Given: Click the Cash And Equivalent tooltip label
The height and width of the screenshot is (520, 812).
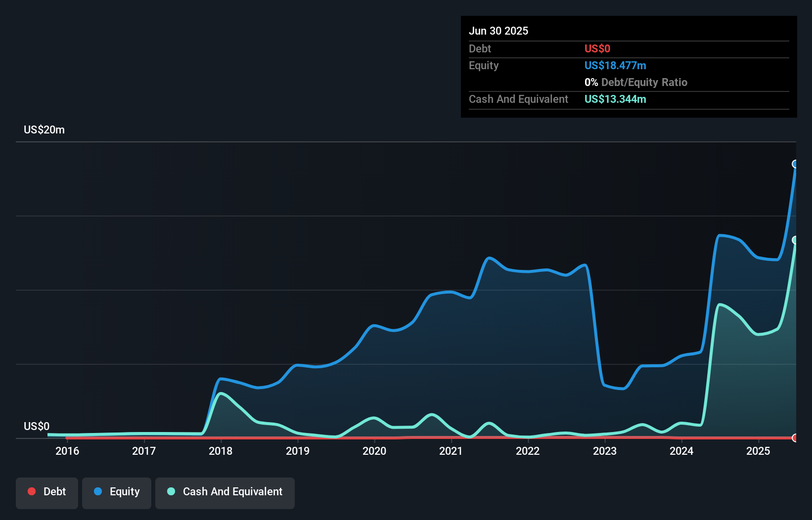Looking at the screenshot, I should (518, 99).
